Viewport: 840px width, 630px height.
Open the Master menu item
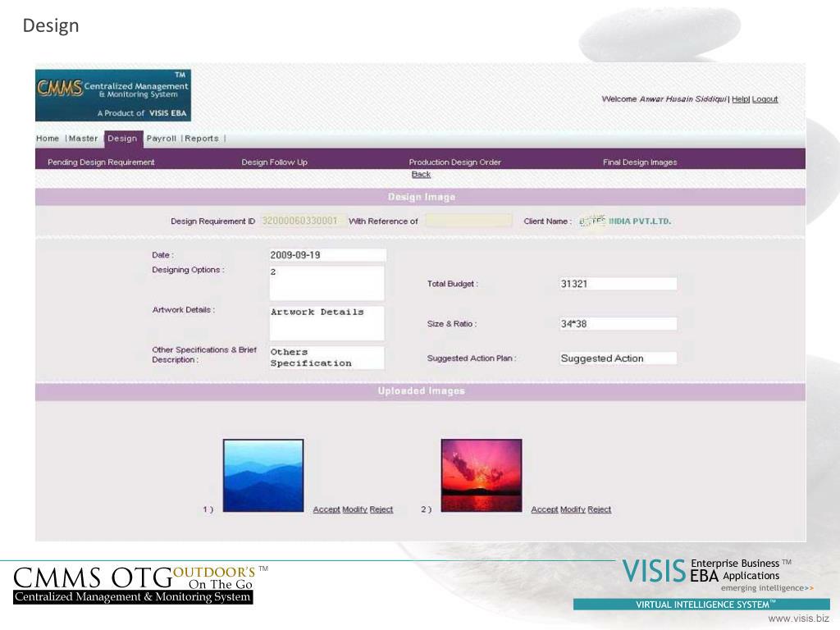pyautogui.click(x=83, y=138)
